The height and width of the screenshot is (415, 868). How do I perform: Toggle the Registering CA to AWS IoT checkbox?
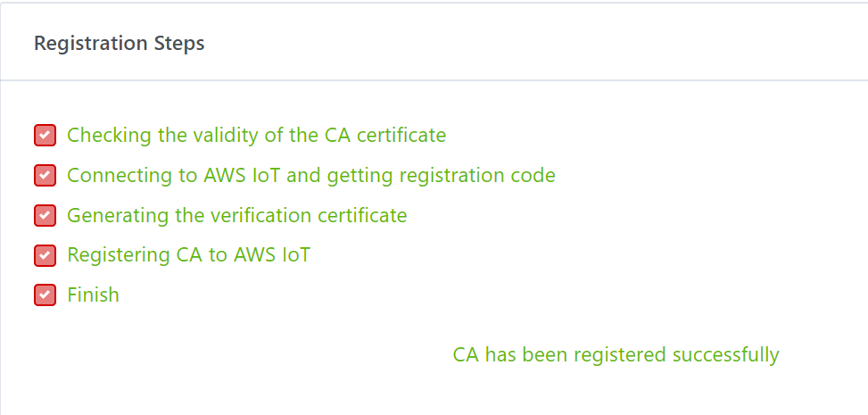pyautogui.click(x=45, y=255)
